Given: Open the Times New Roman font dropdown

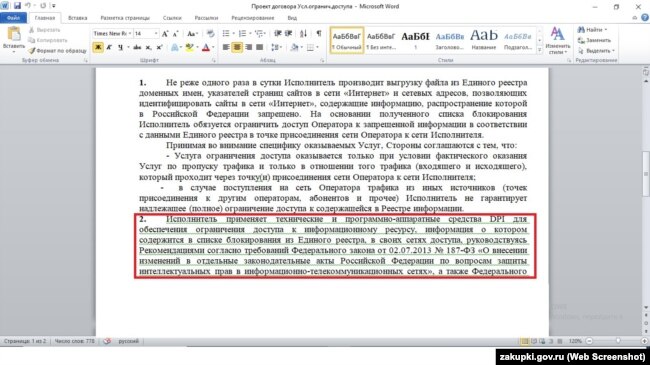Looking at the screenshot, I should click(x=112, y=33).
